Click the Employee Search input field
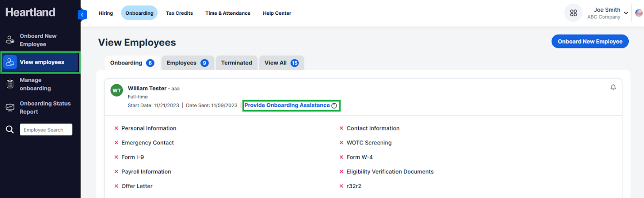This screenshot has width=644, height=198. (x=46, y=130)
